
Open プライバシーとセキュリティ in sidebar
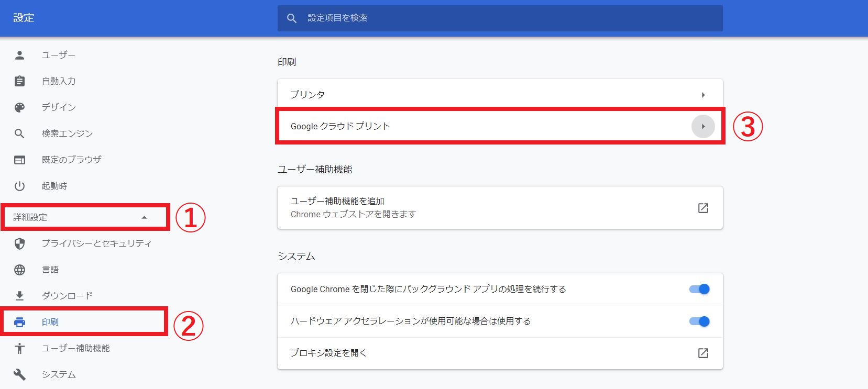pyautogui.click(x=97, y=243)
